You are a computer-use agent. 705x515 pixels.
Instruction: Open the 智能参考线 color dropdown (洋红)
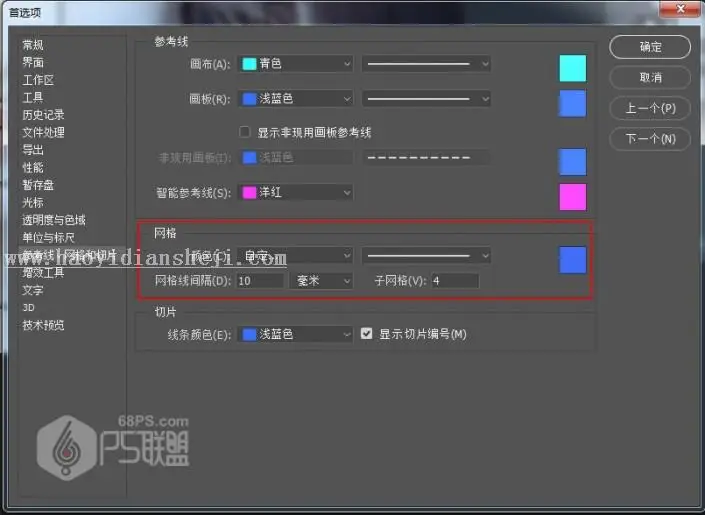pos(295,193)
